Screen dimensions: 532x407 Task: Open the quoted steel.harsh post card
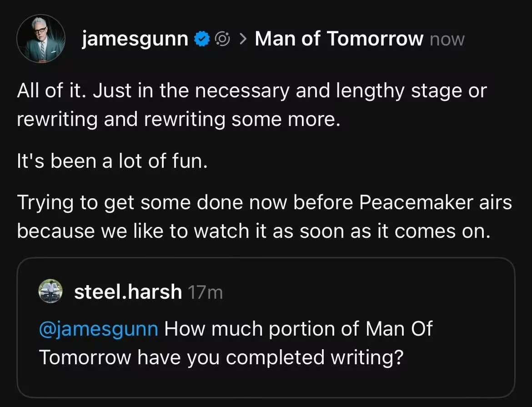[266, 327]
